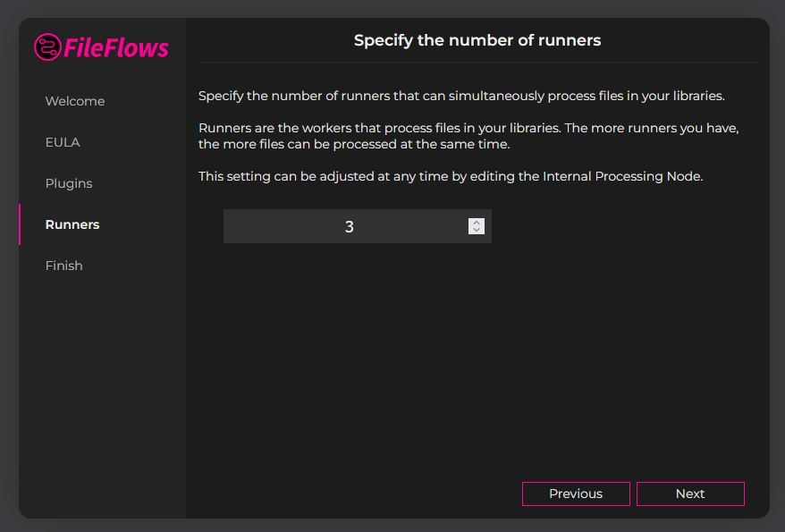Click the Internal Processing Node sentence

451,176
